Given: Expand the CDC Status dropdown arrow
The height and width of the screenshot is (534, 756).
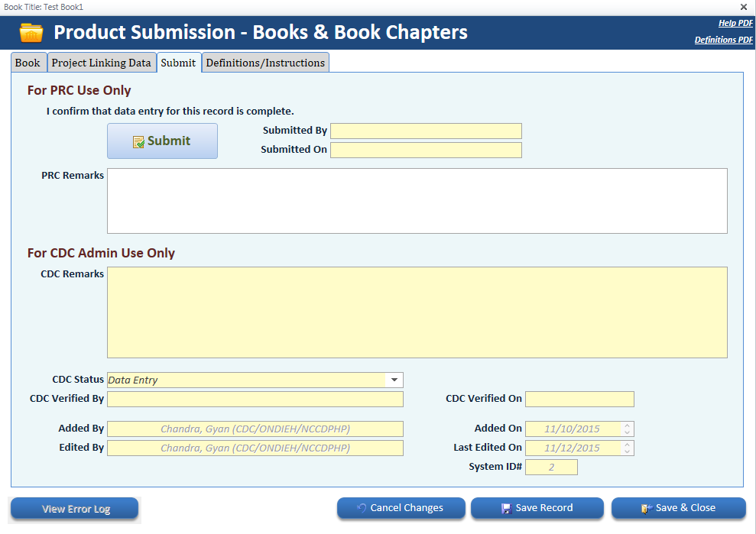Looking at the screenshot, I should (394, 380).
